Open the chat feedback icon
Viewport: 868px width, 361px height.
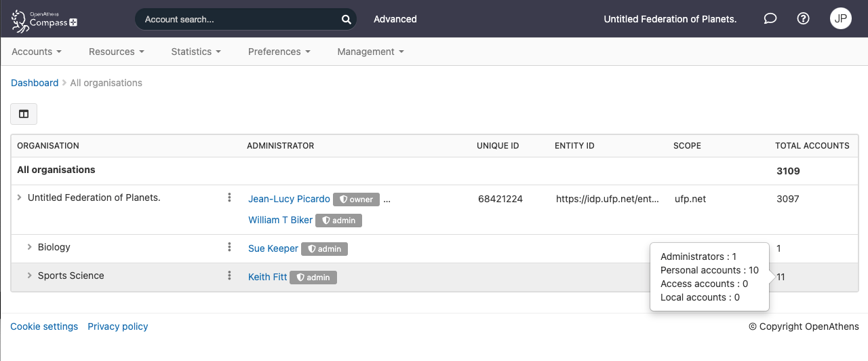[x=770, y=19]
